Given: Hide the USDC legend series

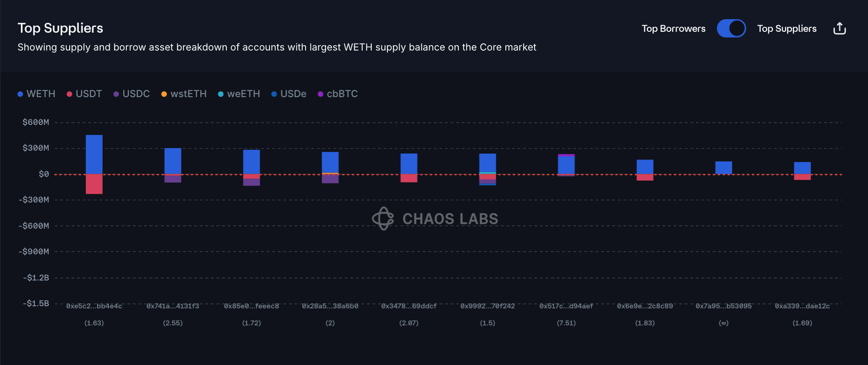Looking at the screenshot, I should click(131, 94).
